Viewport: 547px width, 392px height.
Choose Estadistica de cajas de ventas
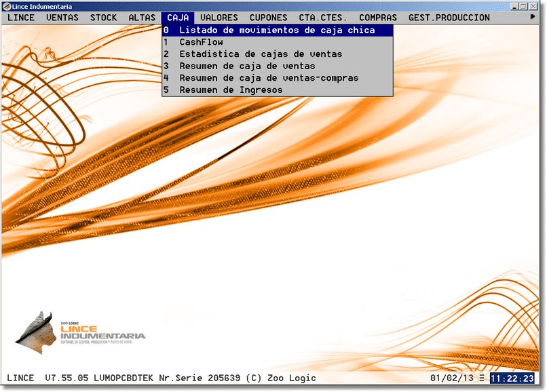[278, 54]
